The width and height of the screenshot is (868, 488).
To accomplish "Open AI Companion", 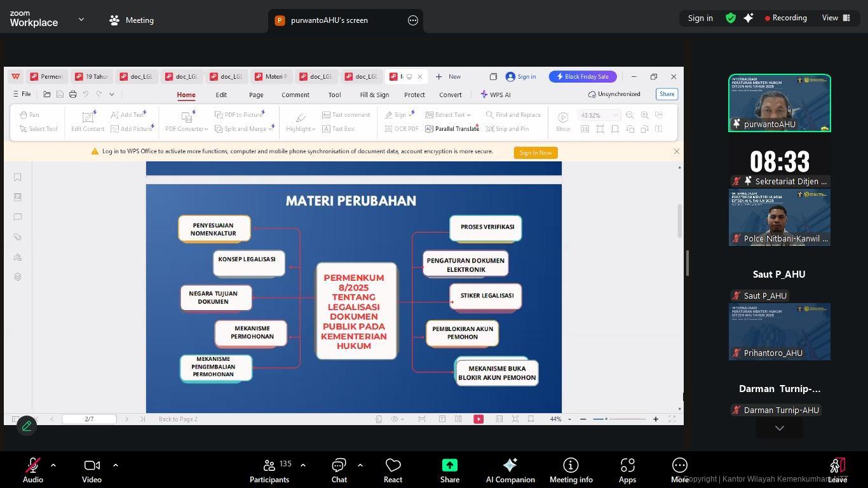I will [x=510, y=470].
